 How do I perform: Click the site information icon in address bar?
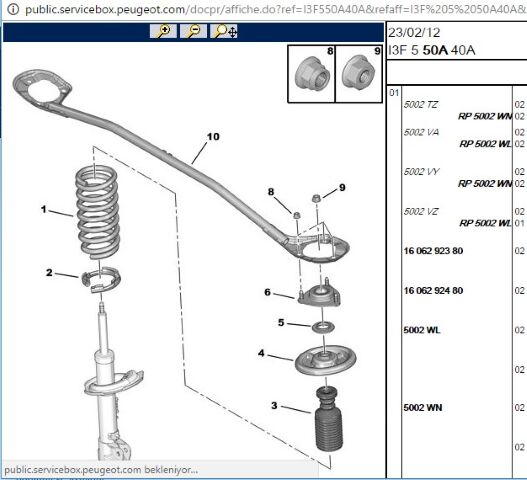coord(13,9)
